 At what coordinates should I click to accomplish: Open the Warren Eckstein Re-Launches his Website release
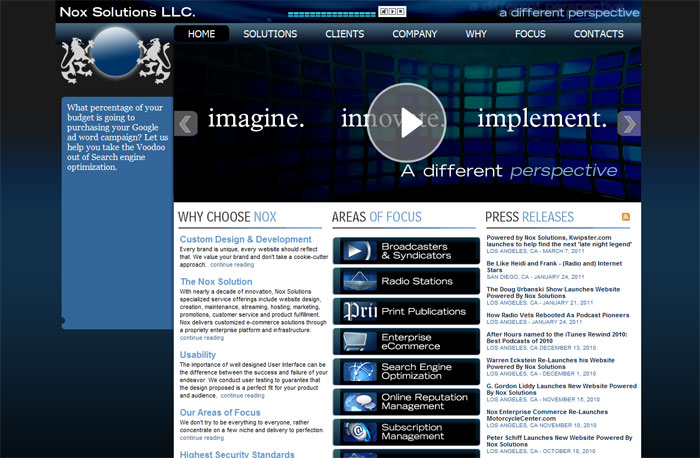coord(550,363)
